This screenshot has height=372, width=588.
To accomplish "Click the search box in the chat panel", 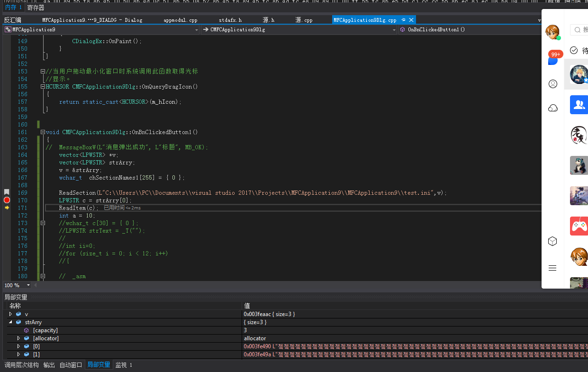I will point(579,30).
